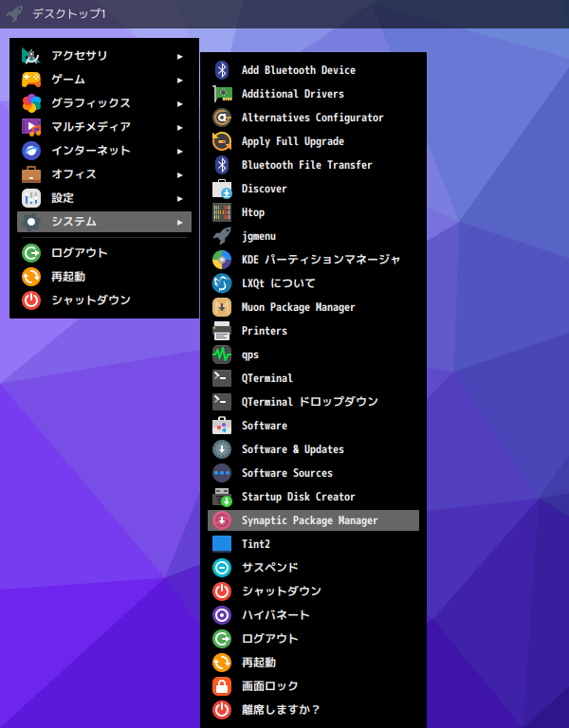
Task: Click the KDE パーティションマネージャ disc icon
Action: (x=222, y=260)
